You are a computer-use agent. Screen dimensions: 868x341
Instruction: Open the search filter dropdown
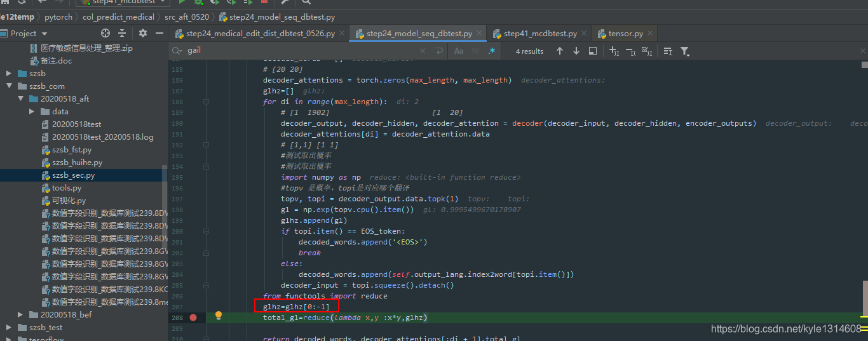[x=685, y=51]
